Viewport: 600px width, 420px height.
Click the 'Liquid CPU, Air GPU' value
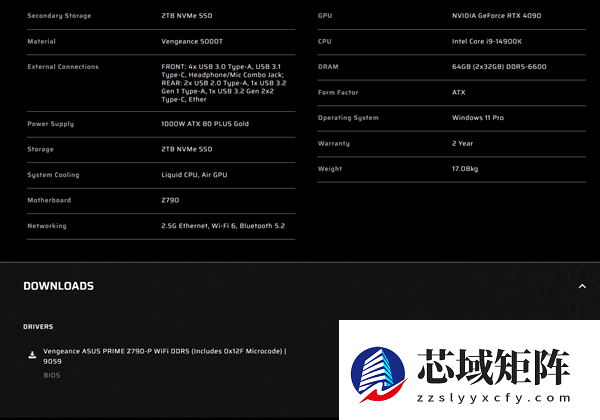click(x=194, y=175)
